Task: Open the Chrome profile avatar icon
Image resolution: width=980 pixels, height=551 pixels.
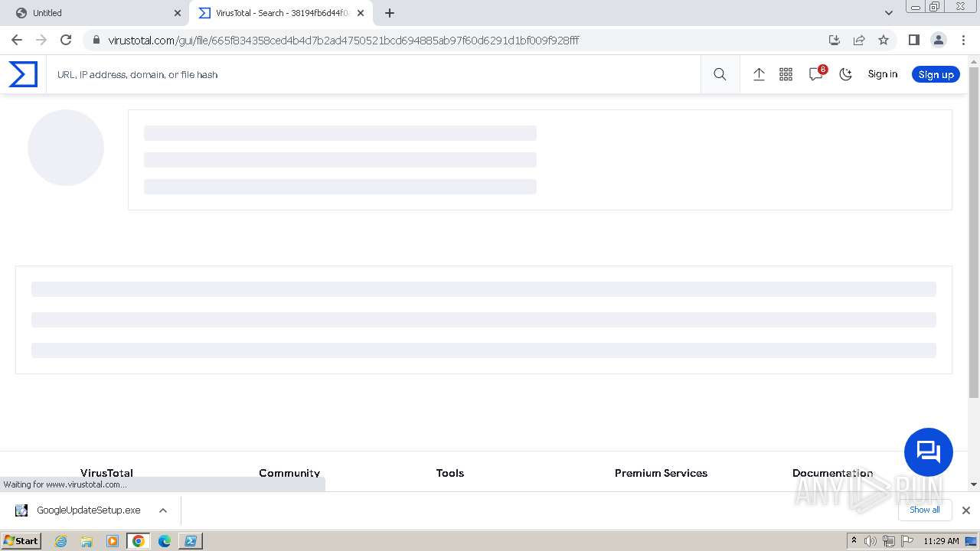Action: [938, 40]
